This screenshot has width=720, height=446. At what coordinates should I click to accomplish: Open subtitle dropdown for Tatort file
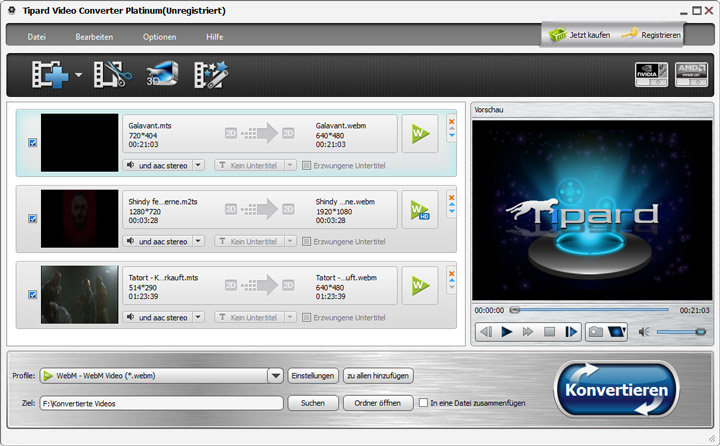coord(290,317)
